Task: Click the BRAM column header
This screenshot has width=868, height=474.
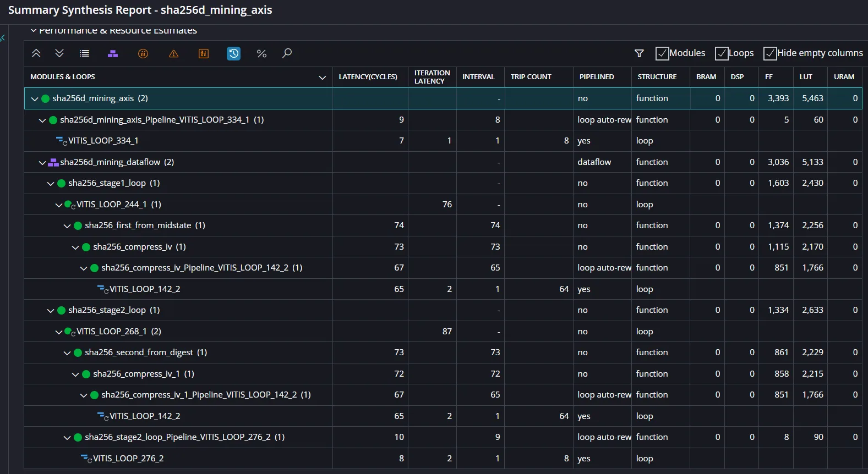Action: click(x=706, y=77)
